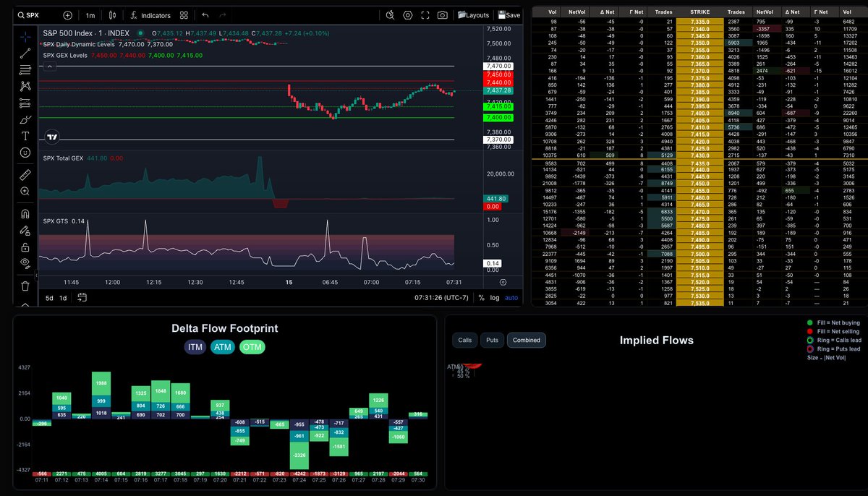Switch Implied Flows to Combined
Image resolution: width=868 pixels, height=496 pixels.
[x=527, y=340]
